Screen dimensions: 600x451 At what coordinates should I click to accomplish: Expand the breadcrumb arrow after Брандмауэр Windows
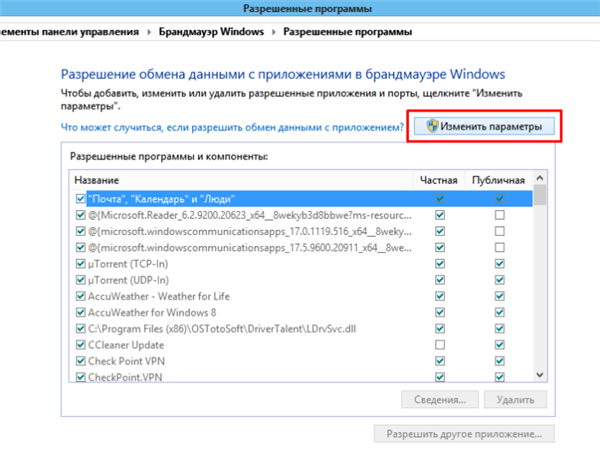(x=274, y=32)
